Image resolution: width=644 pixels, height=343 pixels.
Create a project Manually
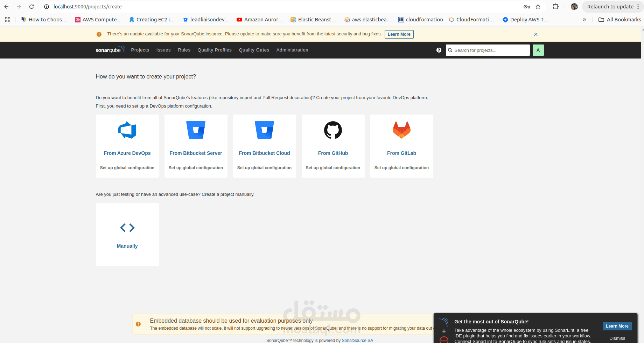(x=127, y=246)
